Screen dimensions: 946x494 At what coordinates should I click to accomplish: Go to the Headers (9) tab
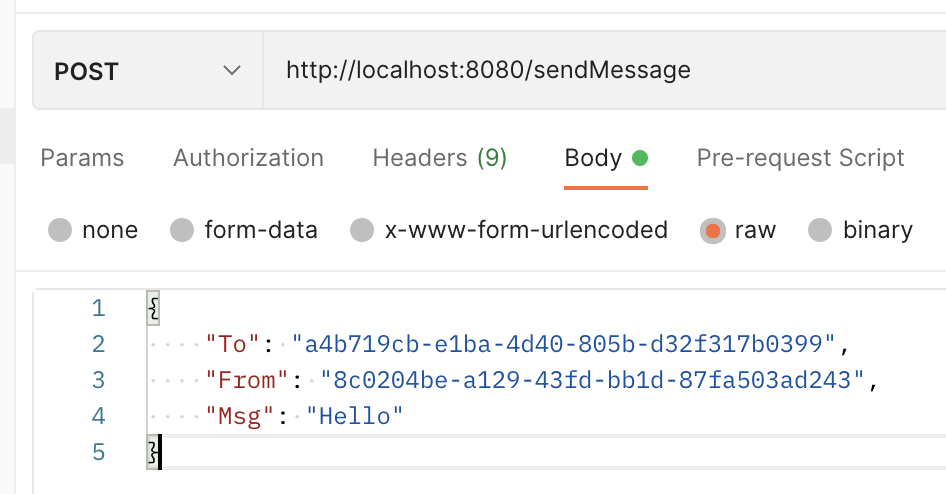440,158
